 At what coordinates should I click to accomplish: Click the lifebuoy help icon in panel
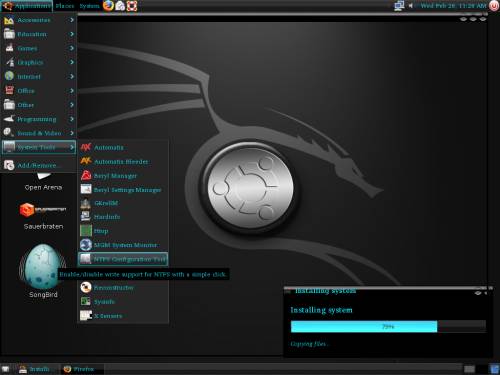tap(132, 6)
